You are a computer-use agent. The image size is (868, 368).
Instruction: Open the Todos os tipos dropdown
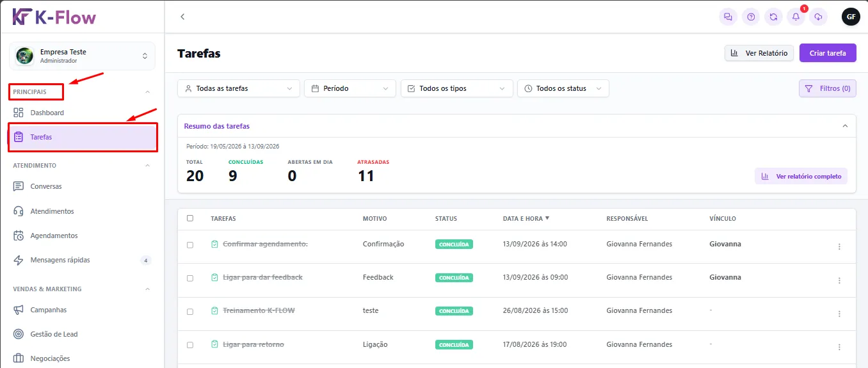pyautogui.click(x=457, y=88)
